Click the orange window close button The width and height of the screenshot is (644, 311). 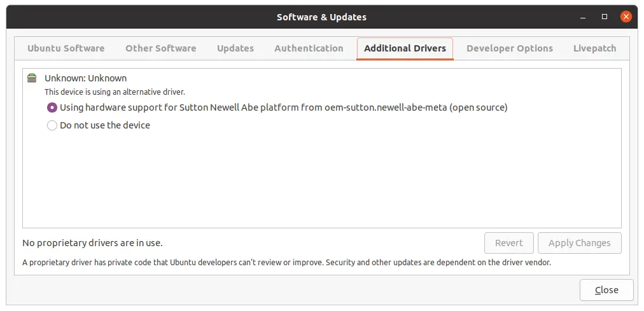tap(626, 17)
